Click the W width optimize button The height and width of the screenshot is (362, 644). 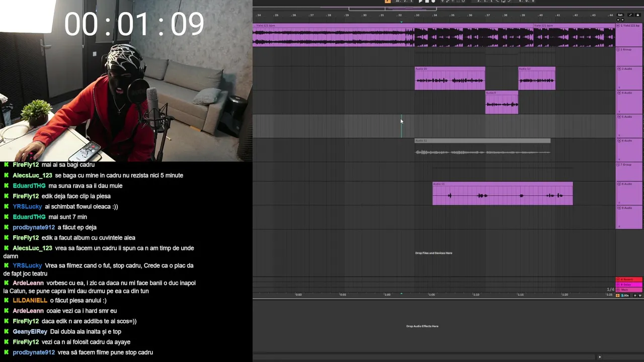pos(640,296)
